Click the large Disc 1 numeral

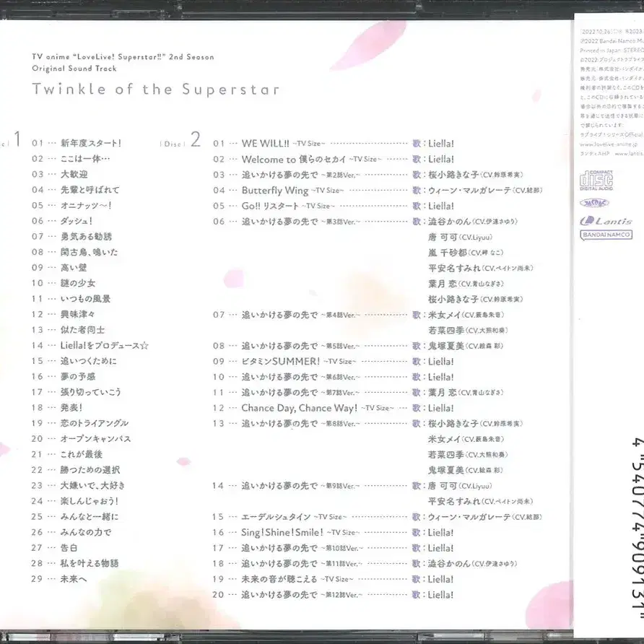(17, 139)
